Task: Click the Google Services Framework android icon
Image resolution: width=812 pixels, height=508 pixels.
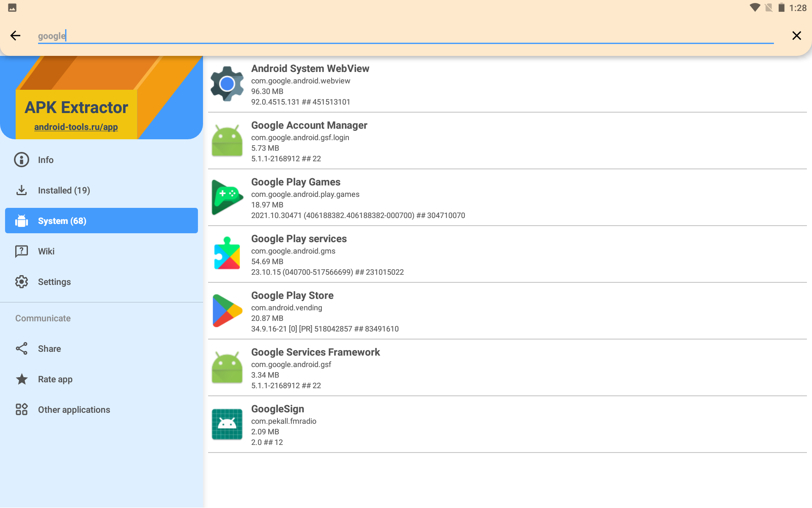Action: tap(227, 367)
